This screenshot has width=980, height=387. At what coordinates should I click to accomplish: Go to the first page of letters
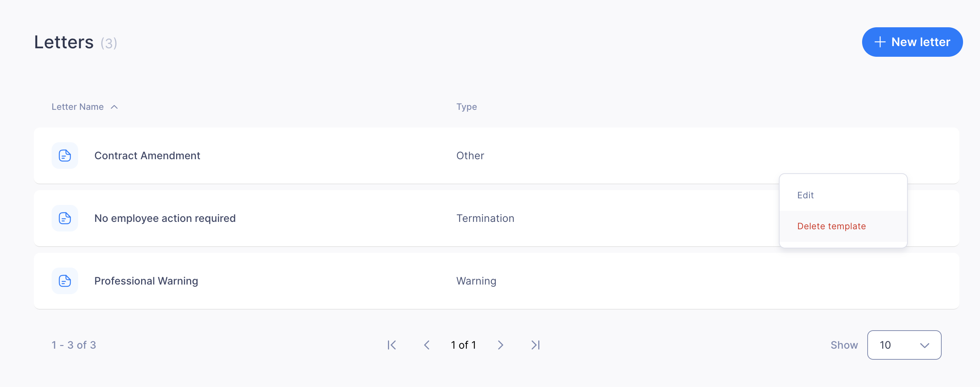[x=392, y=345]
